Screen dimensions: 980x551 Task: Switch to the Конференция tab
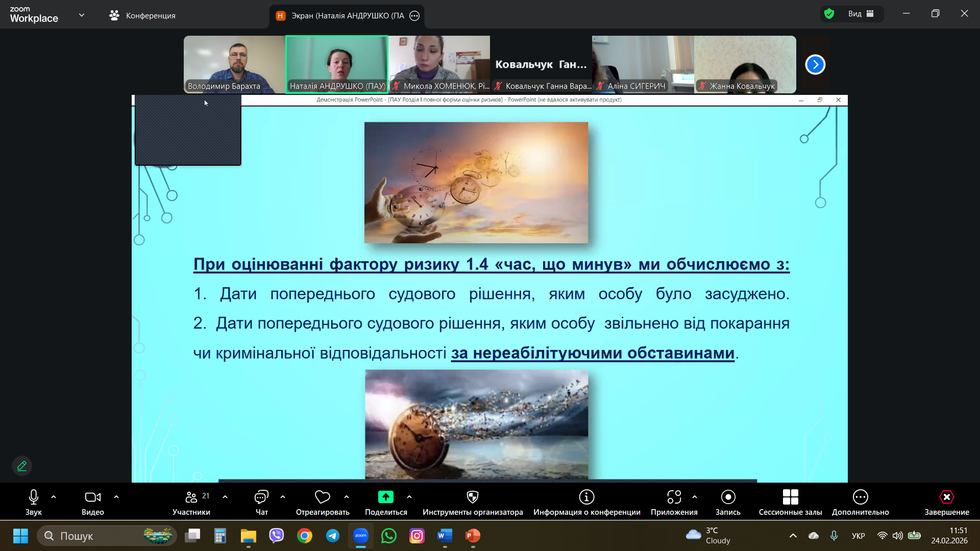click(142, 16)
